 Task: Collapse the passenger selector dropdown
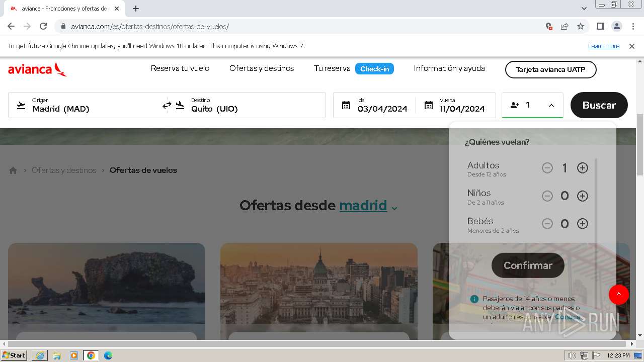tap(551, 105)
